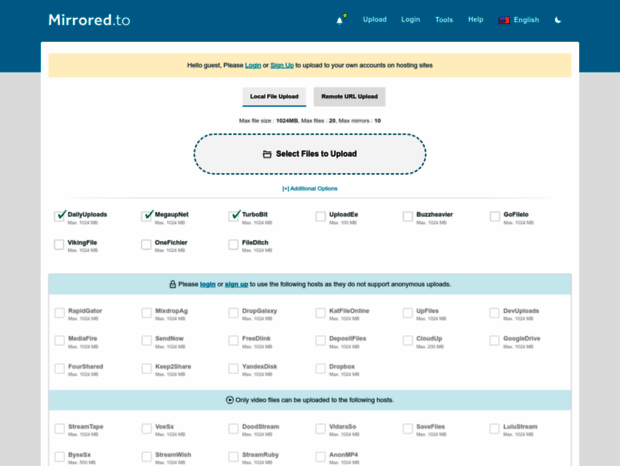Check the RapidGator host
Image resolution: width=620 pixels, height=466 pixels.
tap(60, 313)
